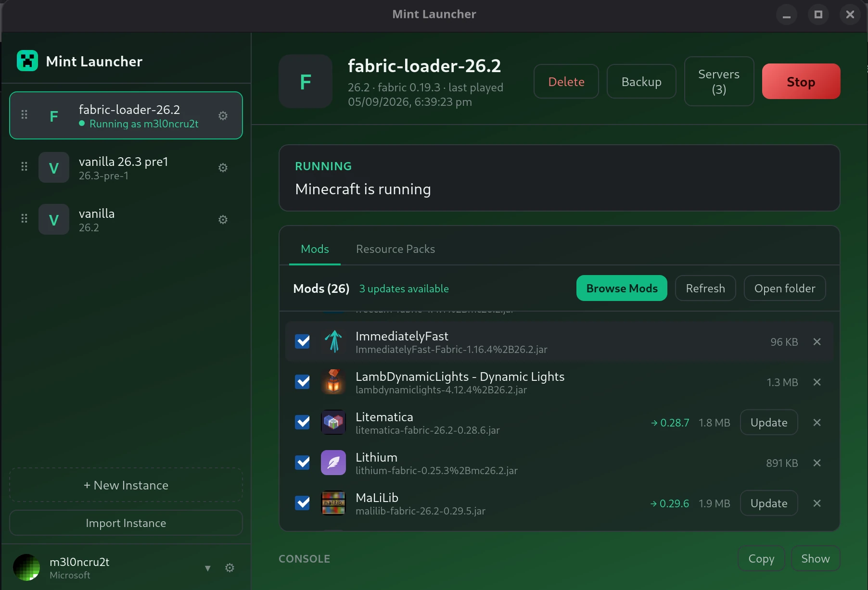Click the lambdynamiclights-4.12.4%2B26.2.jar filename
868x590 pixels.
(441, 390)
